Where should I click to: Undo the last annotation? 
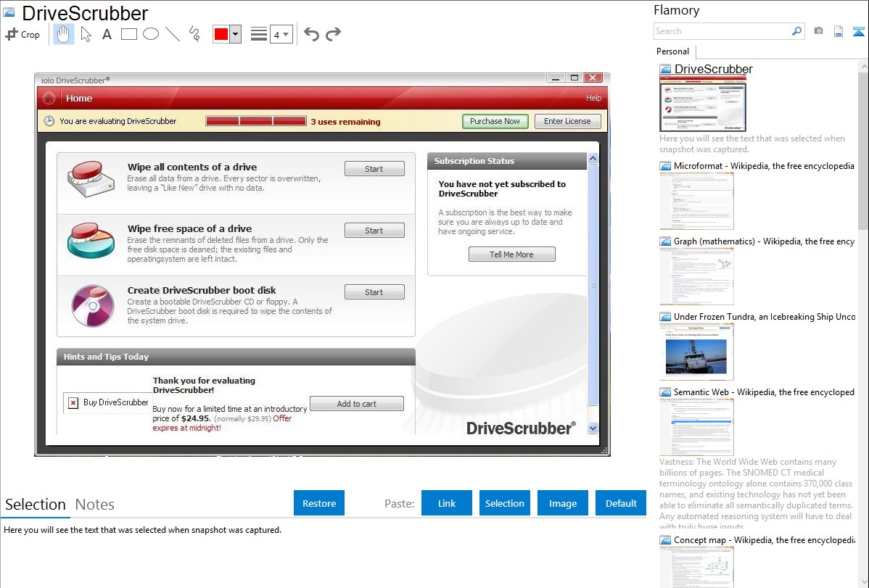tap(311, 34)
